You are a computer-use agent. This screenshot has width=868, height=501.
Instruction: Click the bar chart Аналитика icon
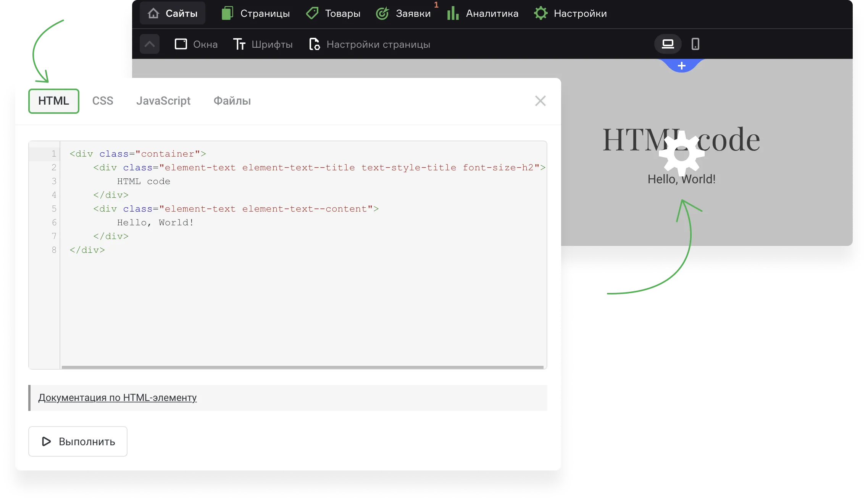(x=453, y=13)
